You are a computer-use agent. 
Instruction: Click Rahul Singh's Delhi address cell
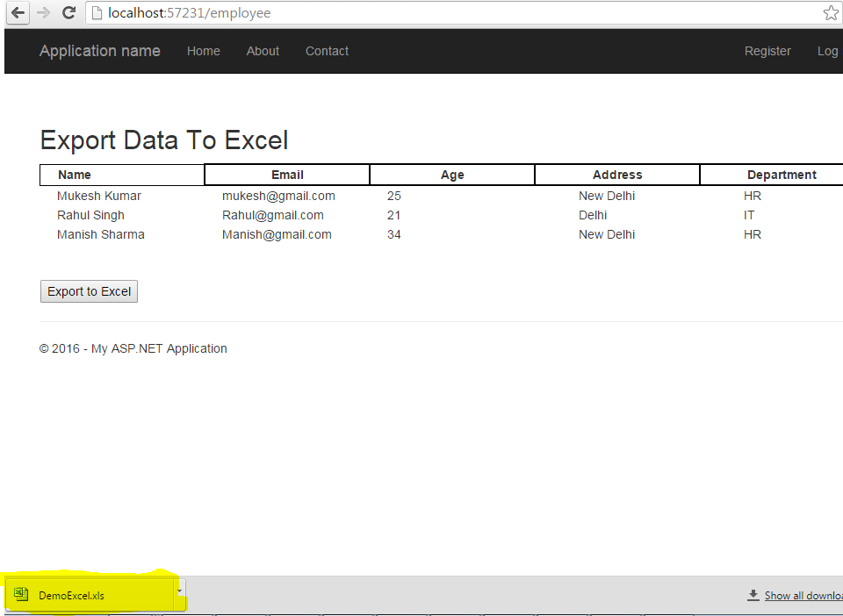pos(593,215)
